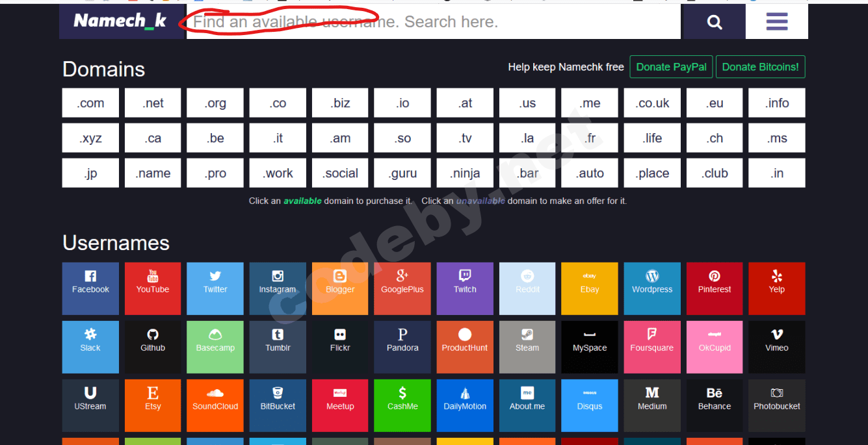The height and width of the screenshot is (445, 868).
Task: Click the .club domain tile
Action: click(715, 173)
